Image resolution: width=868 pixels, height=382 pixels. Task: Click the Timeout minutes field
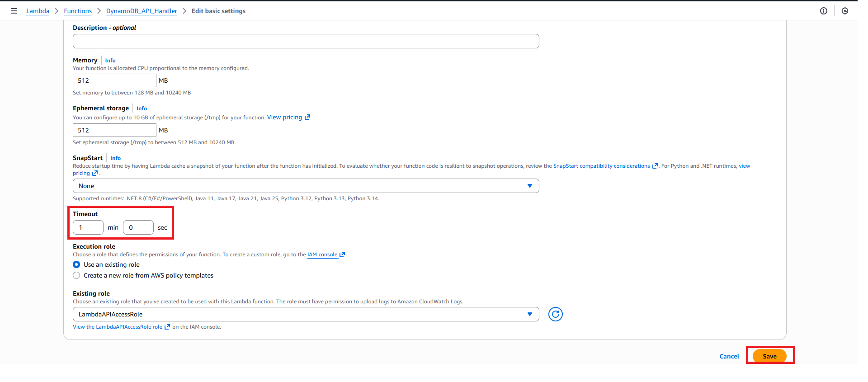88,227
